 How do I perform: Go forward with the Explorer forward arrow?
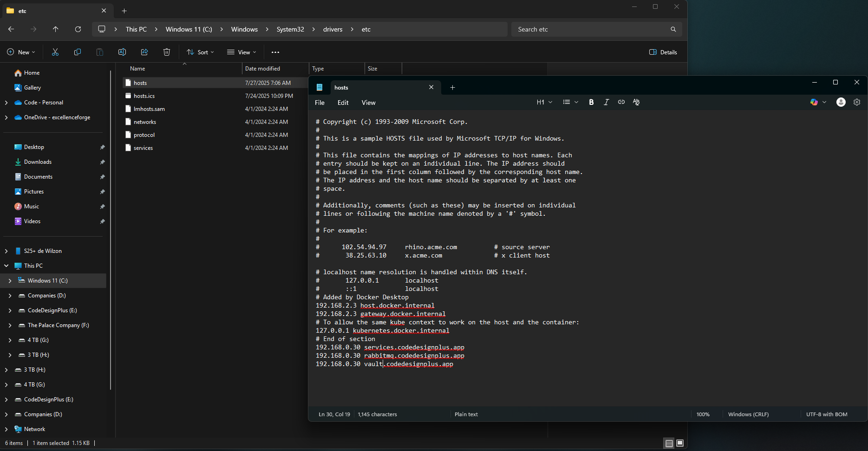click(x=33, y=29)
